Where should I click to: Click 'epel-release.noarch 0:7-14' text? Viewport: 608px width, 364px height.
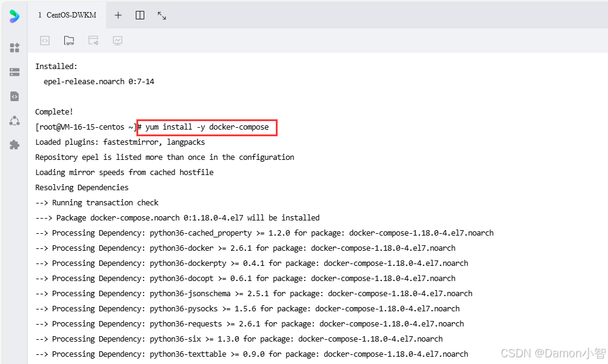99,81
